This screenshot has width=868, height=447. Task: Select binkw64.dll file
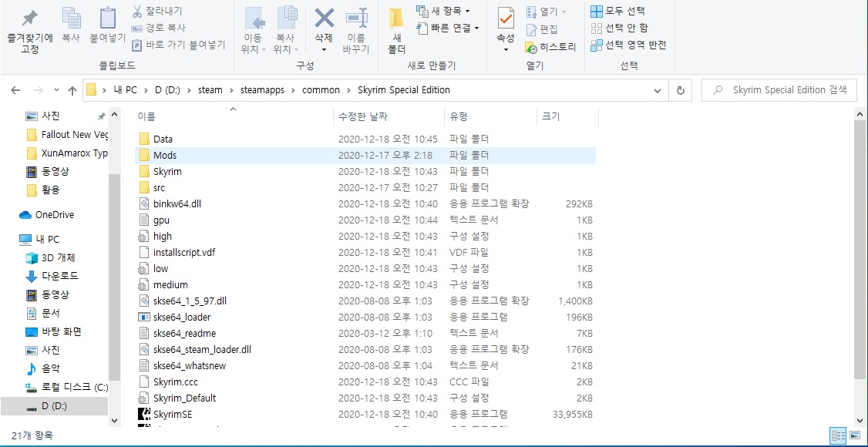[x=365, y=203]
